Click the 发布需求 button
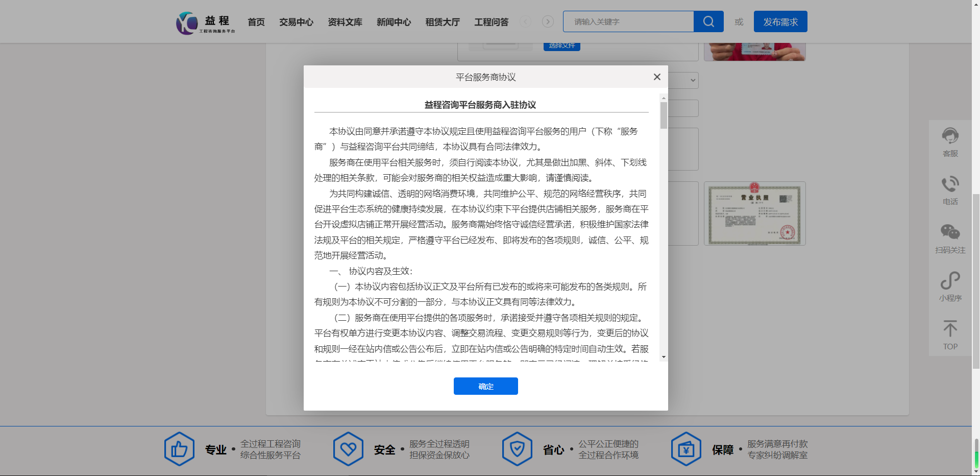Image resolution: width=980 pixels, height=476 pixels. click(x=780, y=21)
